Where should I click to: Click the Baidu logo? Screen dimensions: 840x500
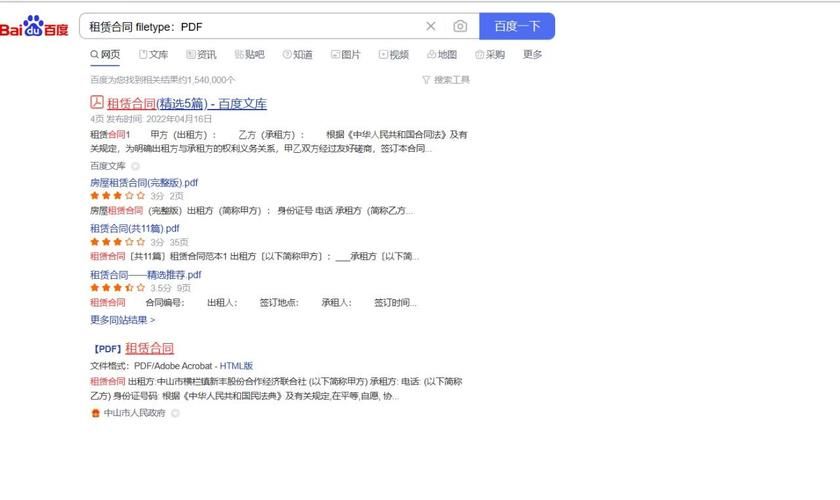click(34, 26)
